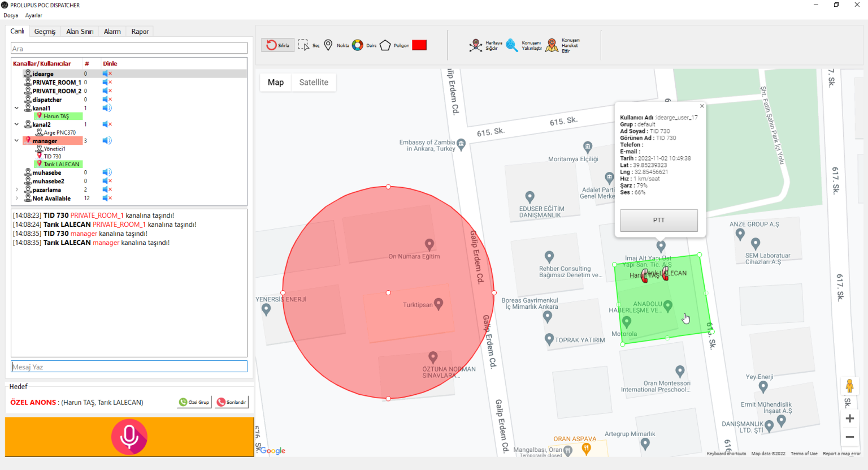Mute the manager channel speaker

pos(107,140)
